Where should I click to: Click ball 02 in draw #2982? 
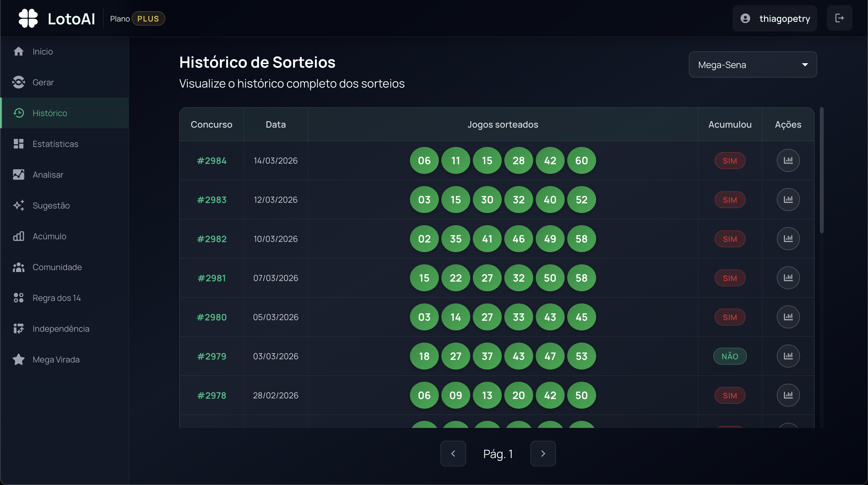pos(424,239)
